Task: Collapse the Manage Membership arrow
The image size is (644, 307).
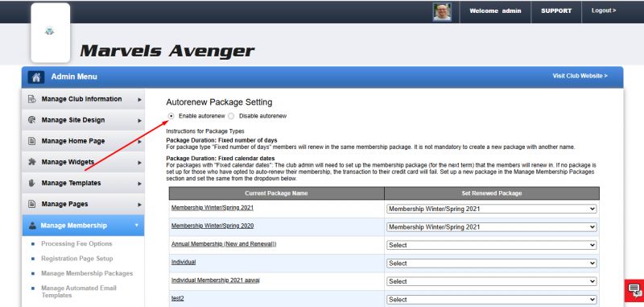Action: pos(137,226)
